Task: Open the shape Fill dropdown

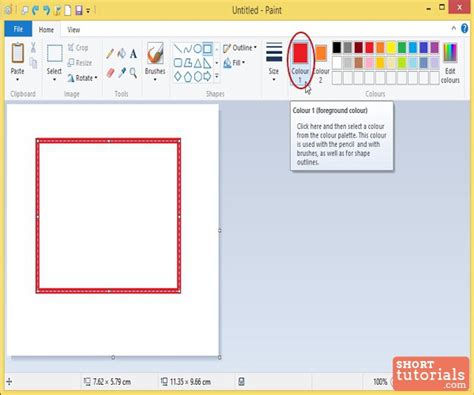Action: pyautogui.click(x=234, y=63)
